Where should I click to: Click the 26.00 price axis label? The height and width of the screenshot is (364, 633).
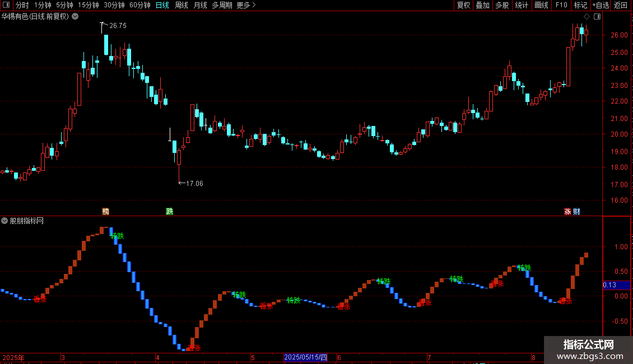click(619, 35)
